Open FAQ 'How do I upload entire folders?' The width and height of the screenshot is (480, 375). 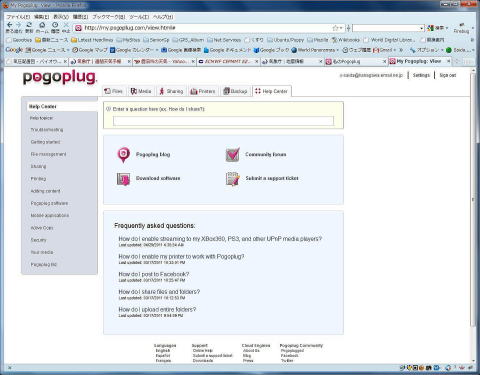pos(157,310)
